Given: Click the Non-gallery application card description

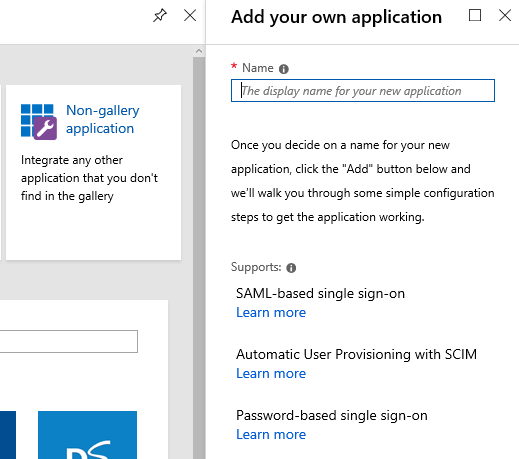Looking at the screenshot, I should tap(89, 178).
